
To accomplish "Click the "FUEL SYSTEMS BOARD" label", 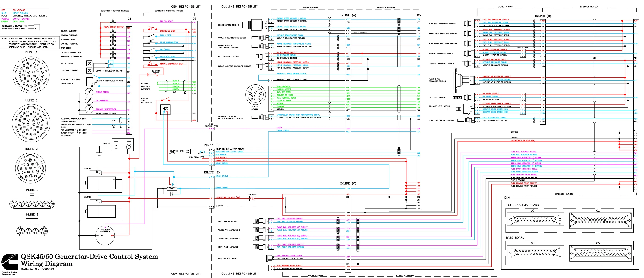I will pos(523,205).
